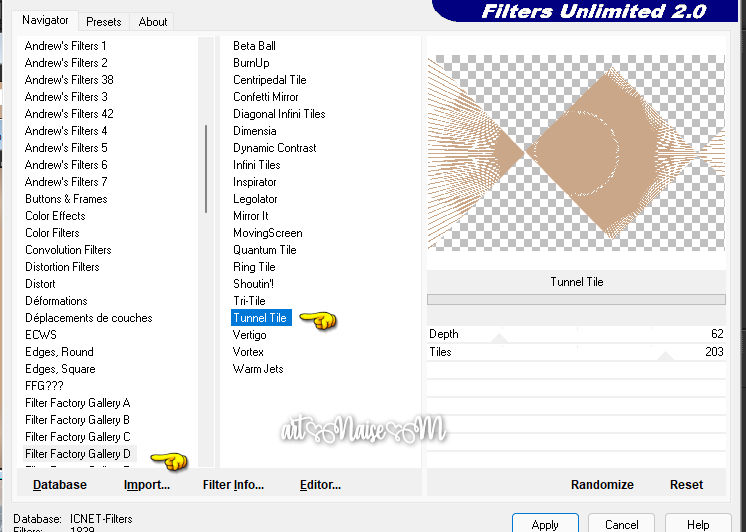The image size is (746, 532).
Task: Select the Quantum Tile filter
Action: [265, 250]
